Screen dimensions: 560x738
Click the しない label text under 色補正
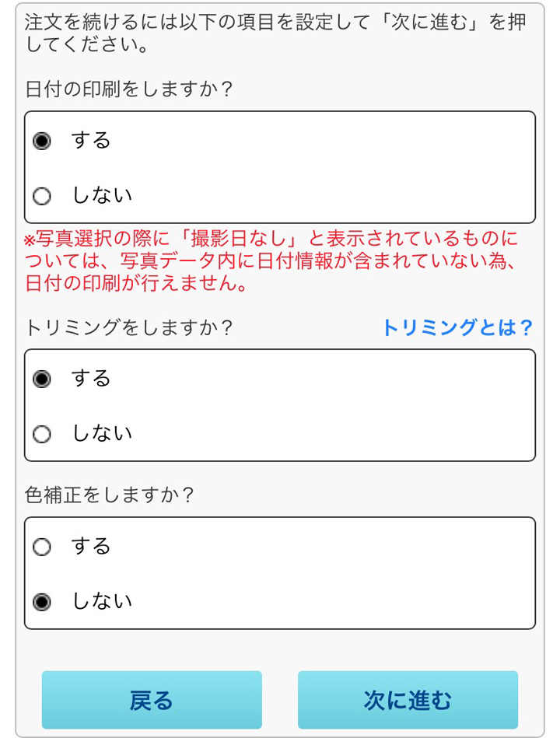(x=102, y=602)
